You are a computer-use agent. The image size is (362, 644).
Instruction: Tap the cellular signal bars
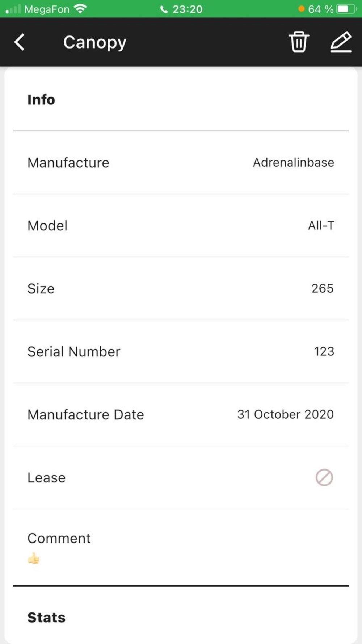tap(13, 9)
